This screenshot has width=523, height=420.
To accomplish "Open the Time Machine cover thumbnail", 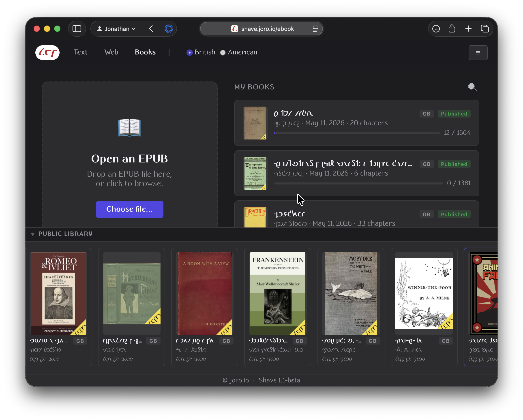I will tap(255, 123).
